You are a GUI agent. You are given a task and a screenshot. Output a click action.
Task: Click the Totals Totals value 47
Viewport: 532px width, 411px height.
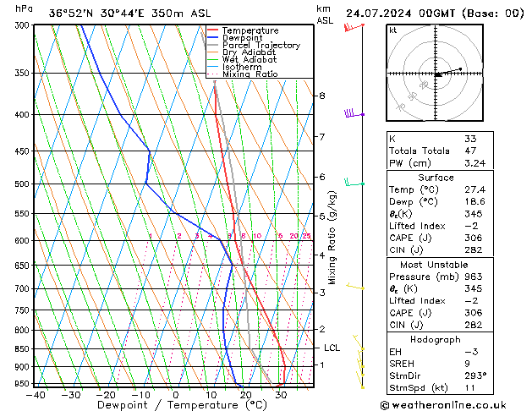click(470, 151)
